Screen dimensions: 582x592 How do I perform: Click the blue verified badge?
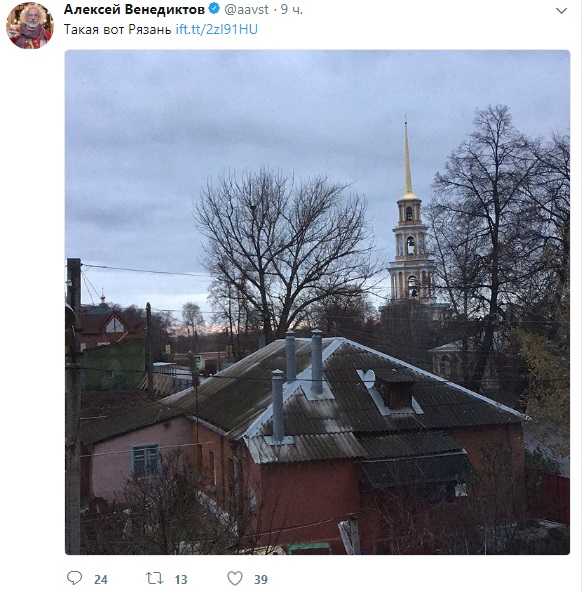pos(214,9)
